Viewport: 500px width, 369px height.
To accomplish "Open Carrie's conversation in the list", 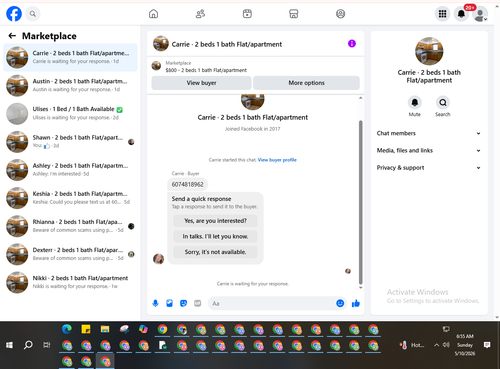I will point(70,57).
